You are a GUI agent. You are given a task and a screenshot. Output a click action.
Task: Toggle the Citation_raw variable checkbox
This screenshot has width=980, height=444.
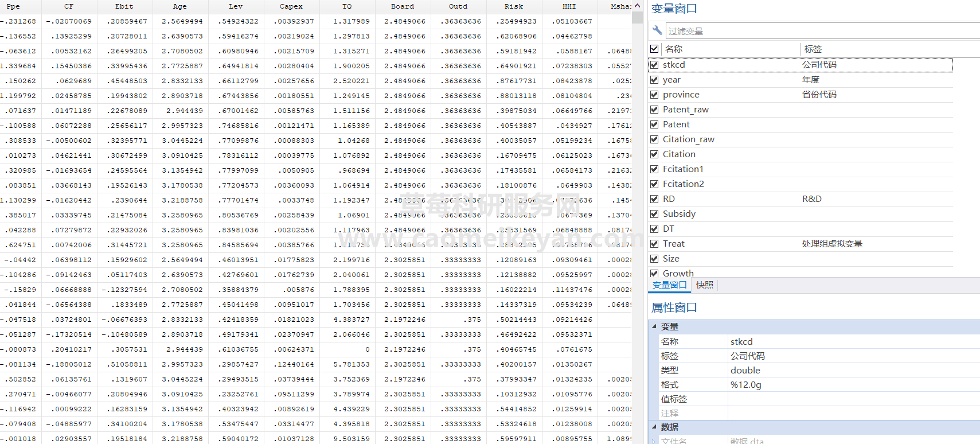point(654,139)
